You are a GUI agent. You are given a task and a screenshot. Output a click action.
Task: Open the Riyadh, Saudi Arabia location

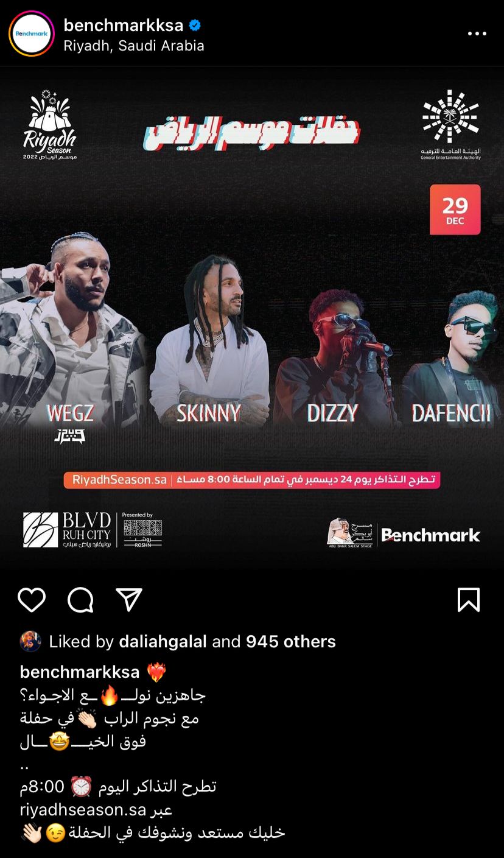[x=134, y=46]
